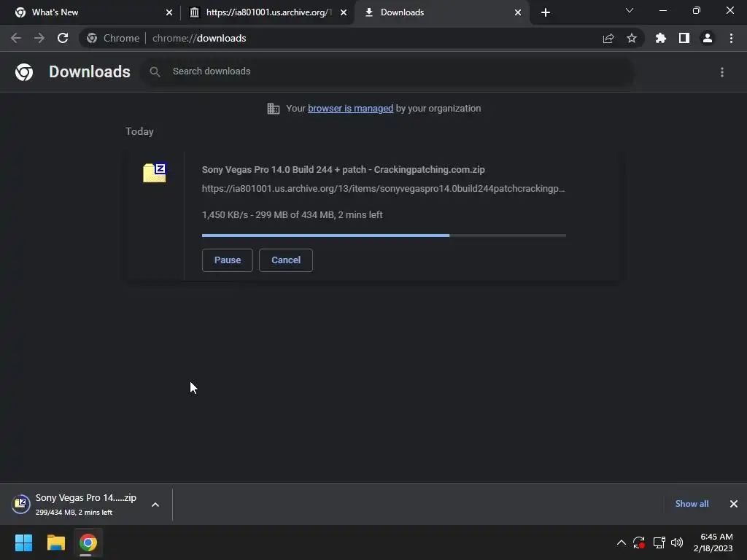Image resolution: width=747 pixels, height=560 pixels.
Task: Click the zip file icon of the download
Action: (x=155, y=172)
